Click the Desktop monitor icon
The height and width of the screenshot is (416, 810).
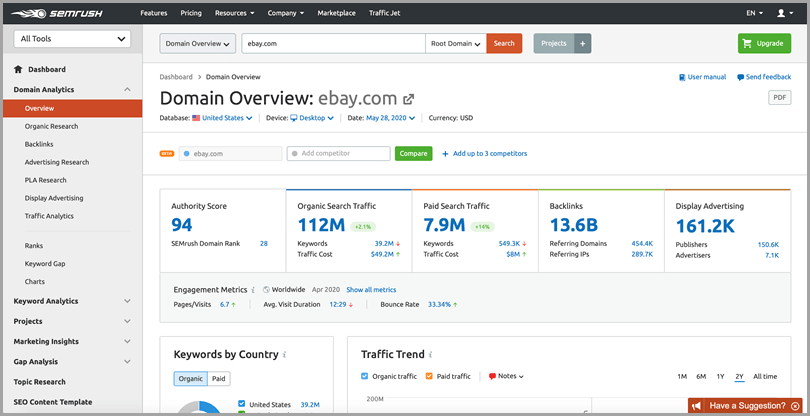click(293, 118)
